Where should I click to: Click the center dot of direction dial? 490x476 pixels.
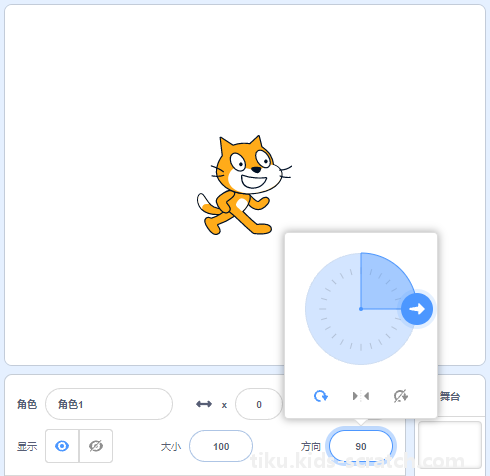click(361, 309)
